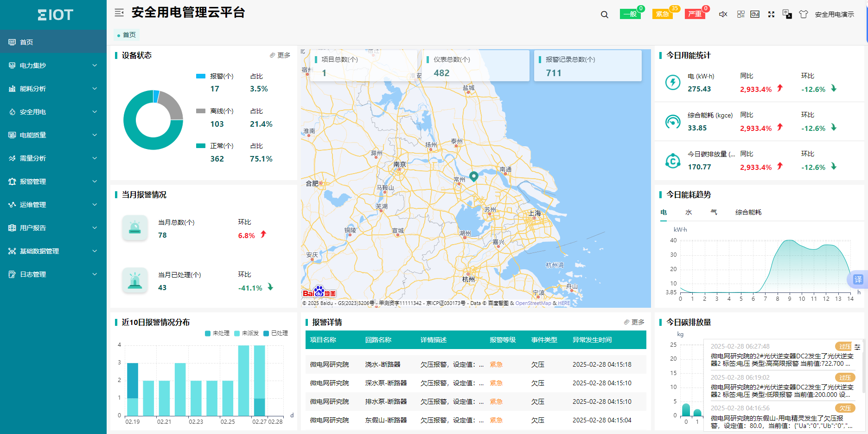Screen dimensions: 868x434
Task: Change theme with the shirt icon
Action: pyautogui.click(x=804, y=14)
